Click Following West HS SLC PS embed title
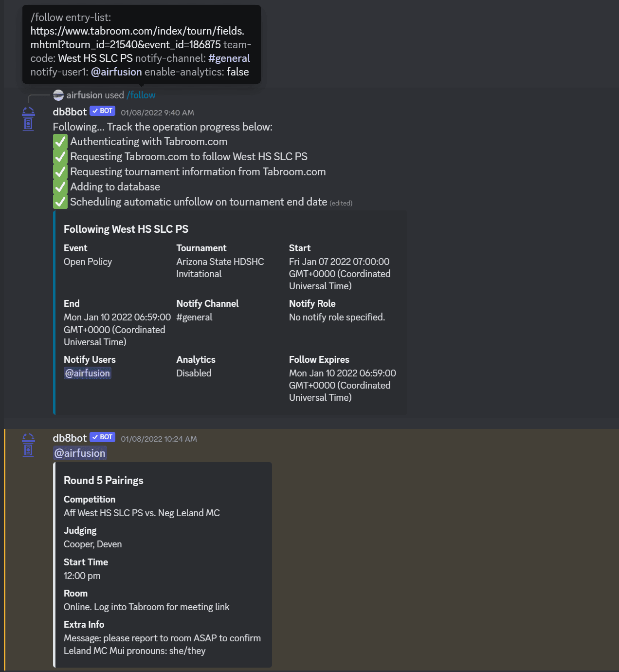619x672 pixels. click(126, 229)
